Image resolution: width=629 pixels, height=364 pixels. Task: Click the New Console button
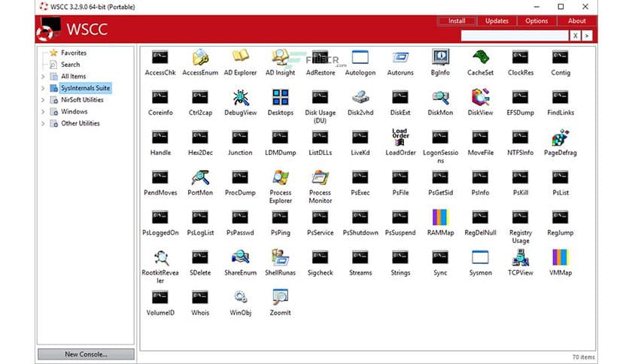(86, 354)
